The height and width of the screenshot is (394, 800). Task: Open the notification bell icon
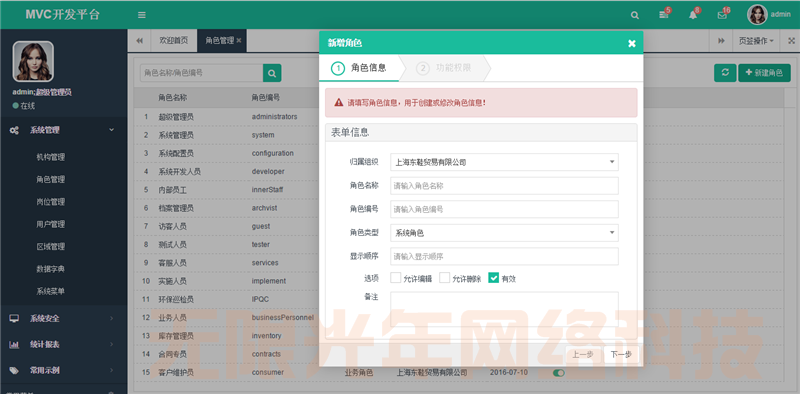point(692,15)
